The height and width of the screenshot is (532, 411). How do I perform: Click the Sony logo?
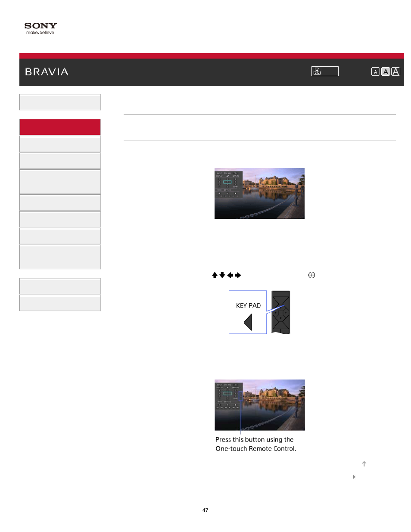[40, 26]
